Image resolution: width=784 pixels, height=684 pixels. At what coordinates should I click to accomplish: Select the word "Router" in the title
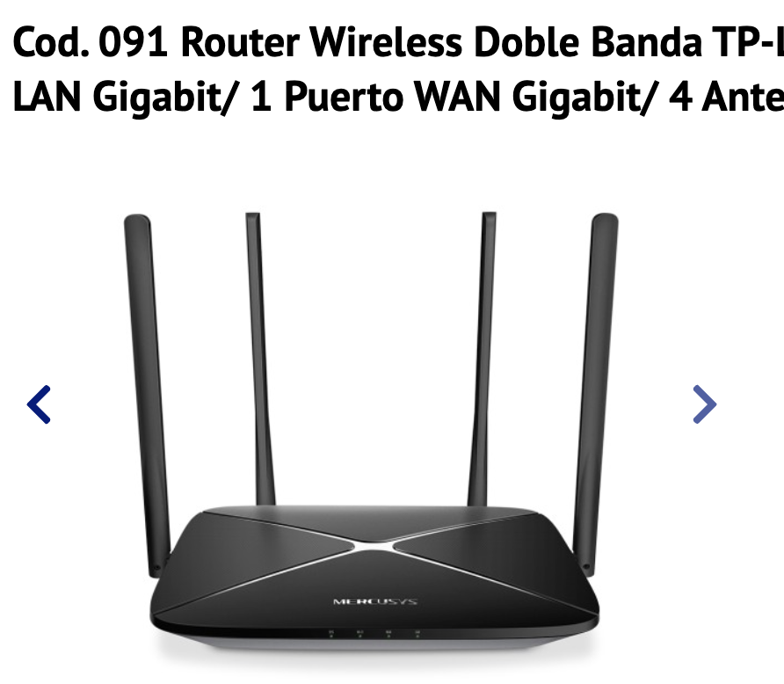click(240, 42)
